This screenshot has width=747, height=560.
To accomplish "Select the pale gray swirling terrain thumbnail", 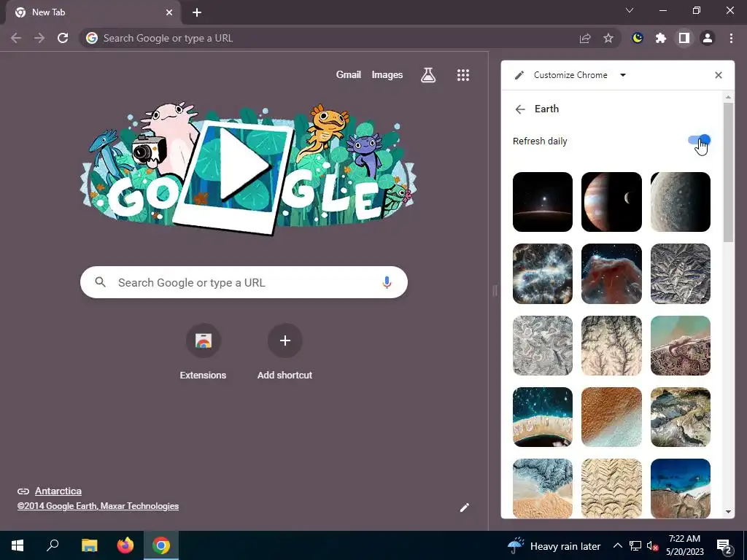I will tap(543, 346).
